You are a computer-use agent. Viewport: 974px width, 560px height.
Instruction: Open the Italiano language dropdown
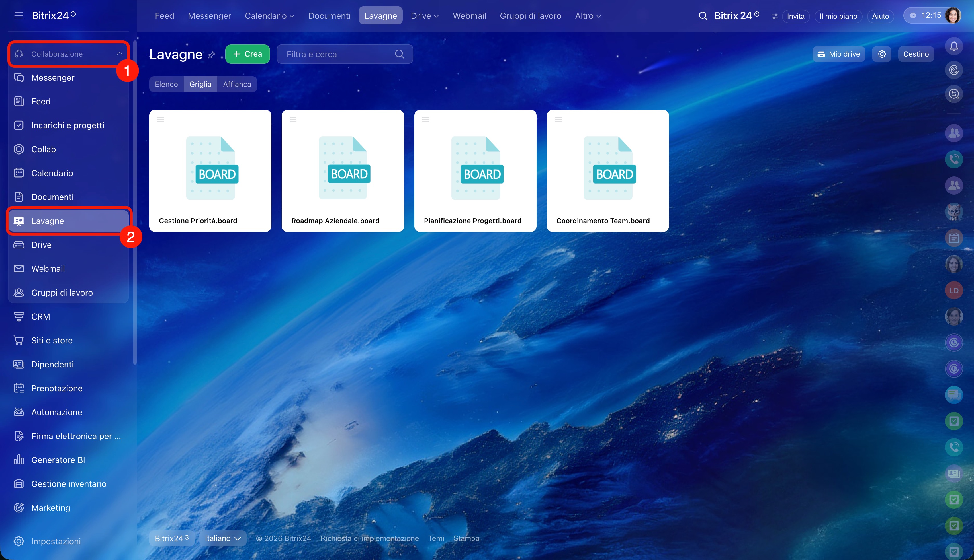pyautogui.click(x=222, y=538)
